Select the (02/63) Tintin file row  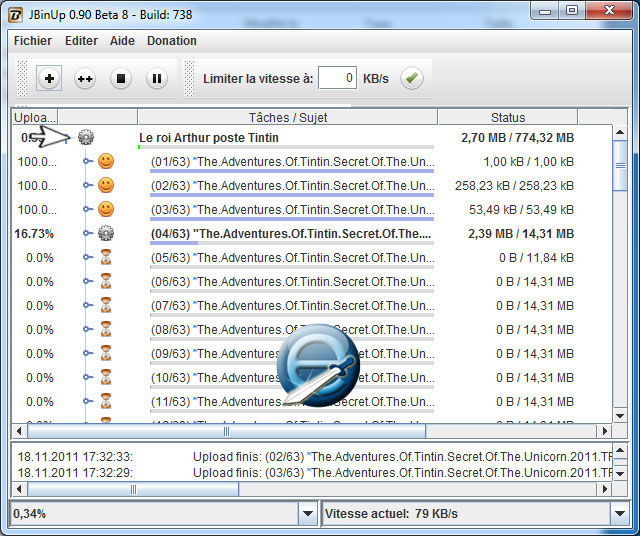click(x=292, y=186)
